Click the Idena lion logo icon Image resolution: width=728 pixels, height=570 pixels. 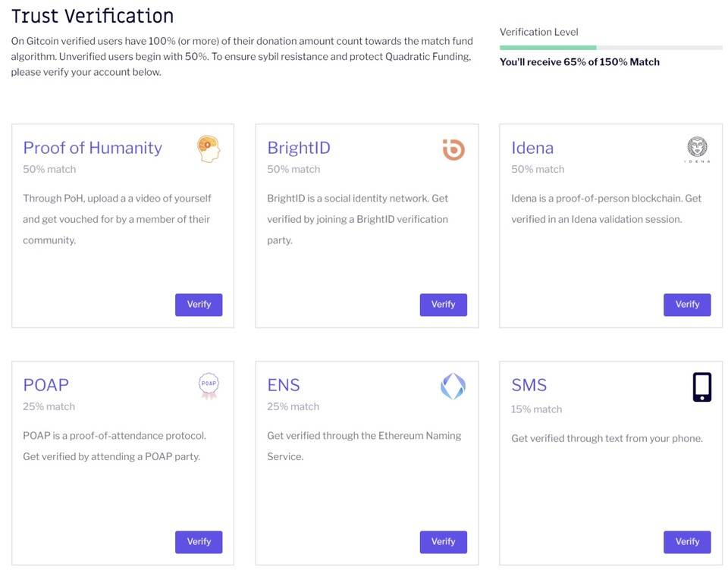(x=697, y=149)
